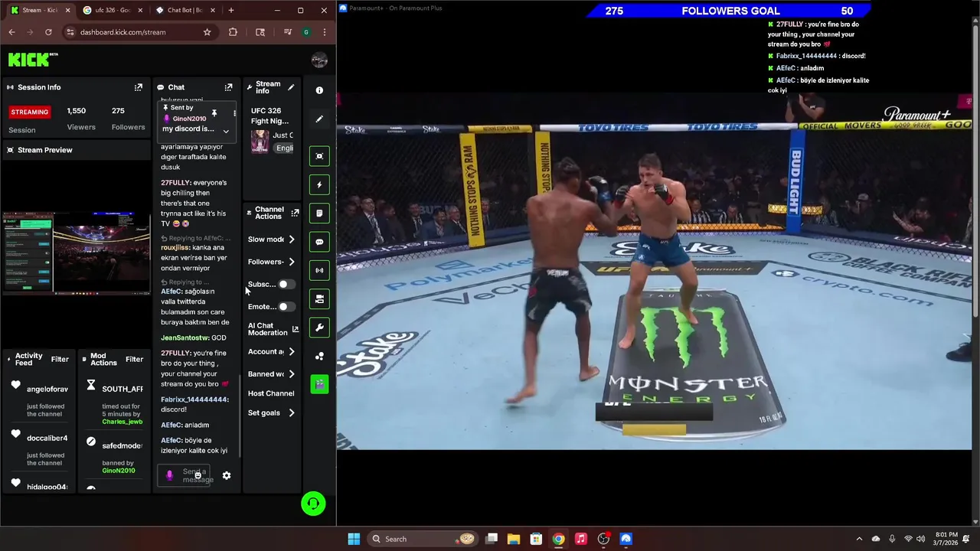Open Host Channel action
Screen dimensions: 980x551
click(271, 393)
